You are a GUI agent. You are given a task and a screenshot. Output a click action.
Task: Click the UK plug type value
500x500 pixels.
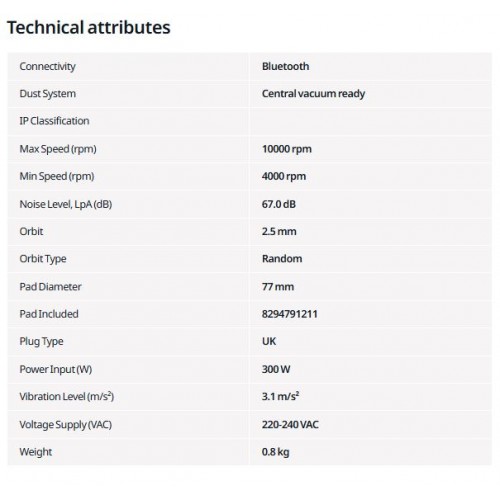(x=269, y=341)
